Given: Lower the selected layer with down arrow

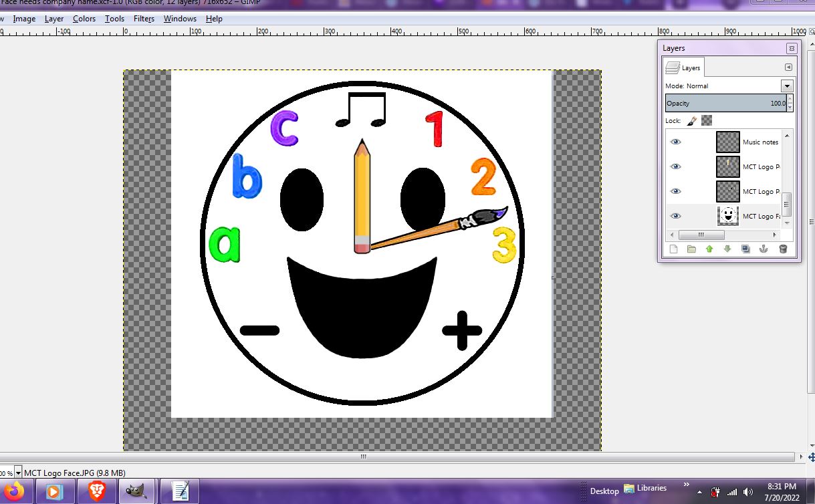Looking at the screenshot, I should click(x=727, y=249).
